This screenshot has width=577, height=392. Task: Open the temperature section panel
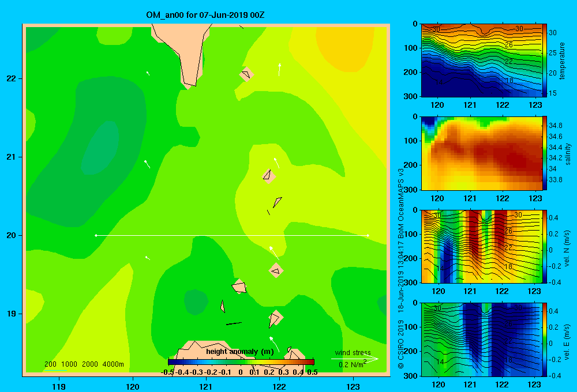click(x=481, y=61)
